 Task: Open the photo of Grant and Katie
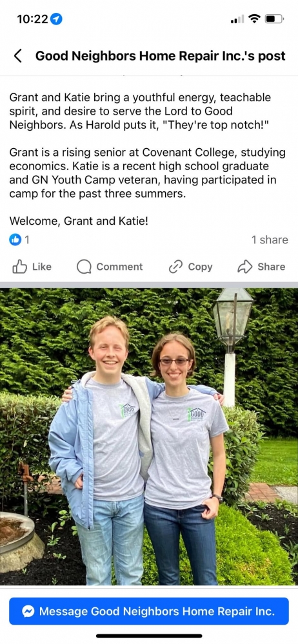point(149,436)
